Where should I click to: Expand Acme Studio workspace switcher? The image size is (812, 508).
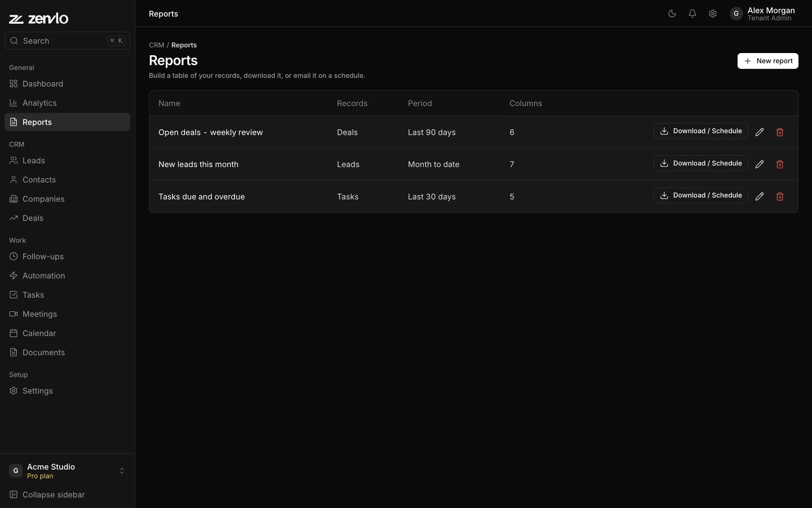point(67,471)
